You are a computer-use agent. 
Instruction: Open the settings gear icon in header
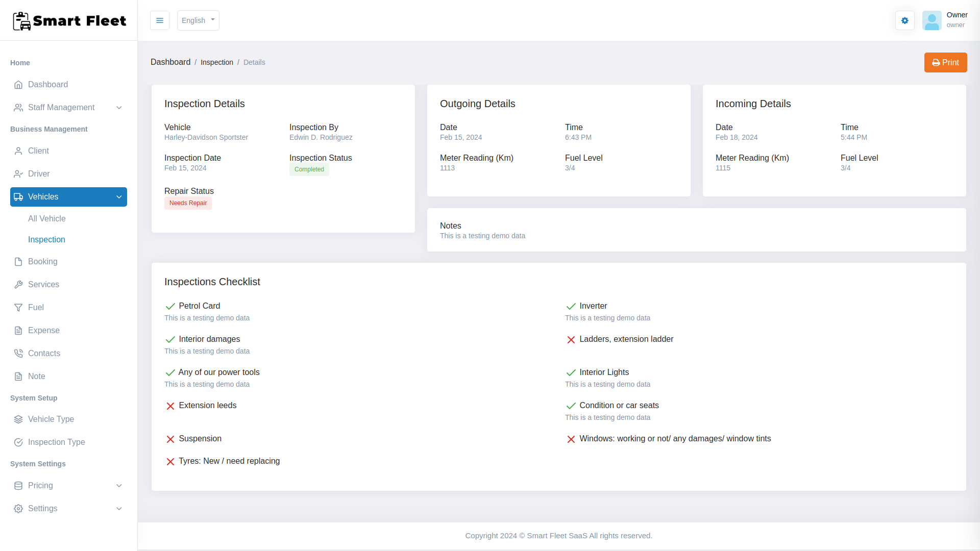pyautogui.click(x=904, y=20)
